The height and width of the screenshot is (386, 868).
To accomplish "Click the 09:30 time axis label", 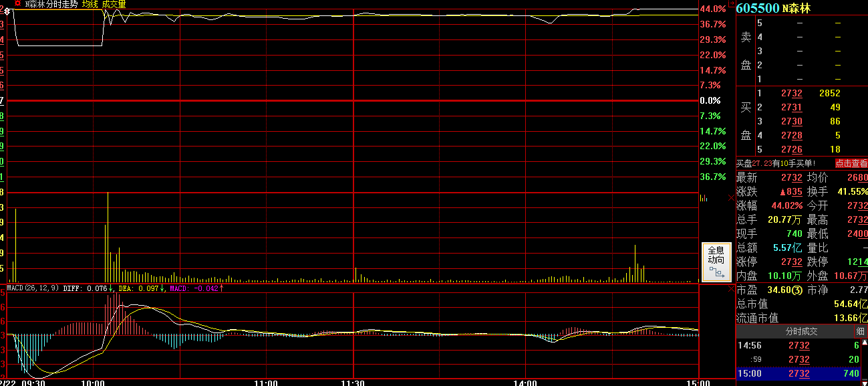I will pyautogui.click(x=33, y=382).
